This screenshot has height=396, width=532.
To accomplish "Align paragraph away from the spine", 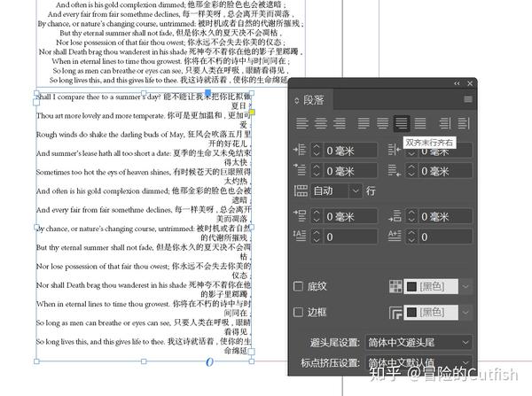I will (x=464, y=123).
